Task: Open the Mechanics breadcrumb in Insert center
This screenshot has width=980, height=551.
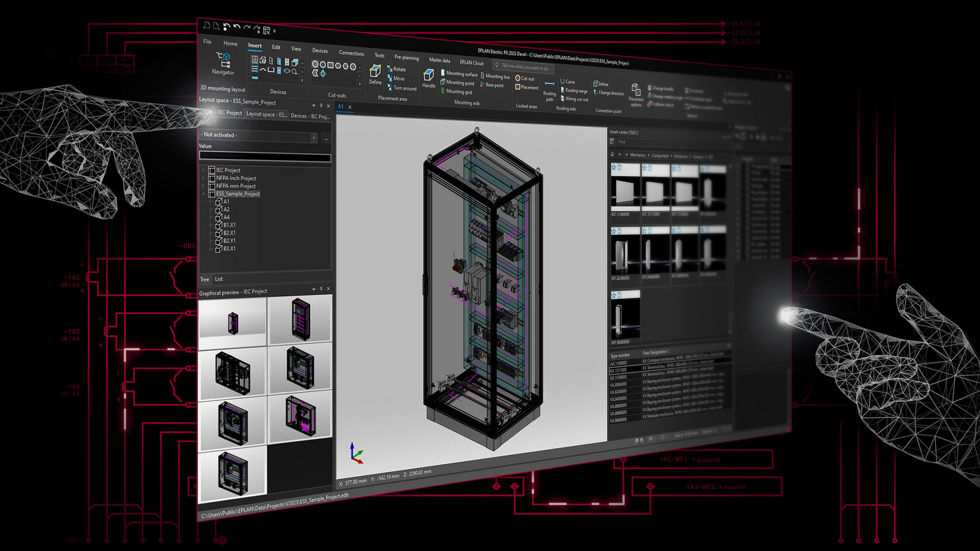Action: pyautogui.click(x=638, y=155)
